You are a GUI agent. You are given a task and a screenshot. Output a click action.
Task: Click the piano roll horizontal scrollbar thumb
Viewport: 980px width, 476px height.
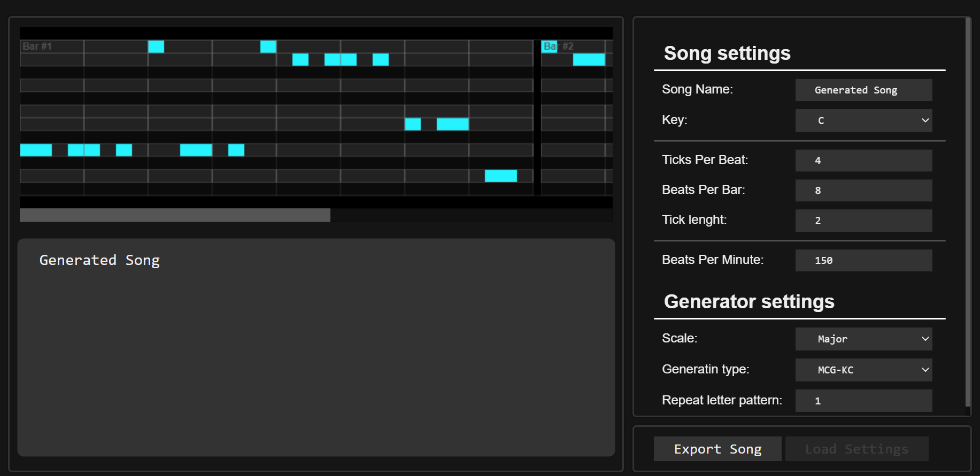point(175,215)
